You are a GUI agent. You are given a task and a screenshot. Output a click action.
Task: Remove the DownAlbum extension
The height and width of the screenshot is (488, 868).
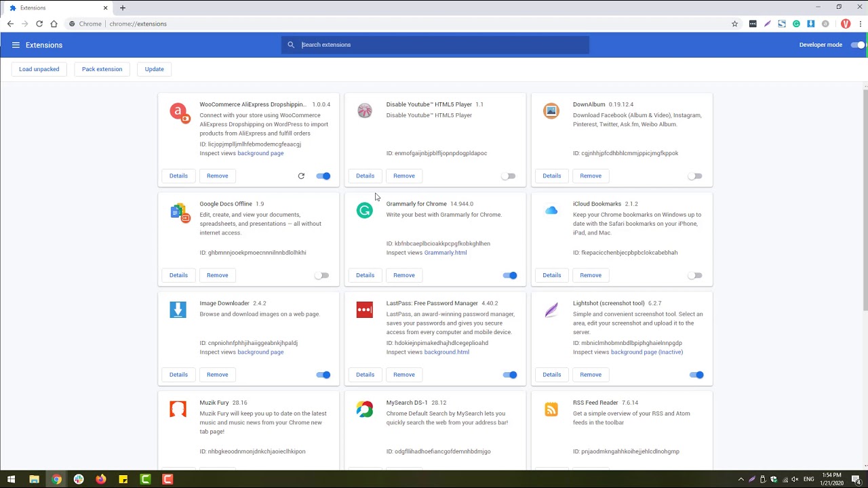click(591, 176)
